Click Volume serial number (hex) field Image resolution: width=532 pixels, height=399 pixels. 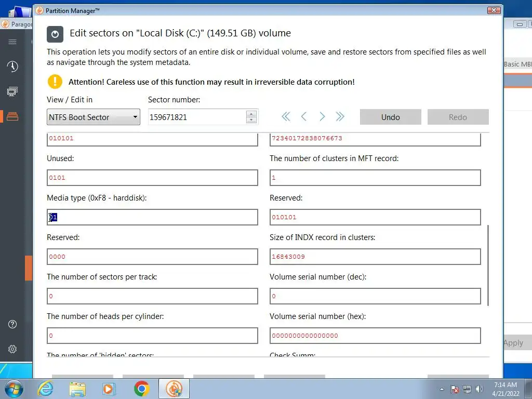coord(375,336)
